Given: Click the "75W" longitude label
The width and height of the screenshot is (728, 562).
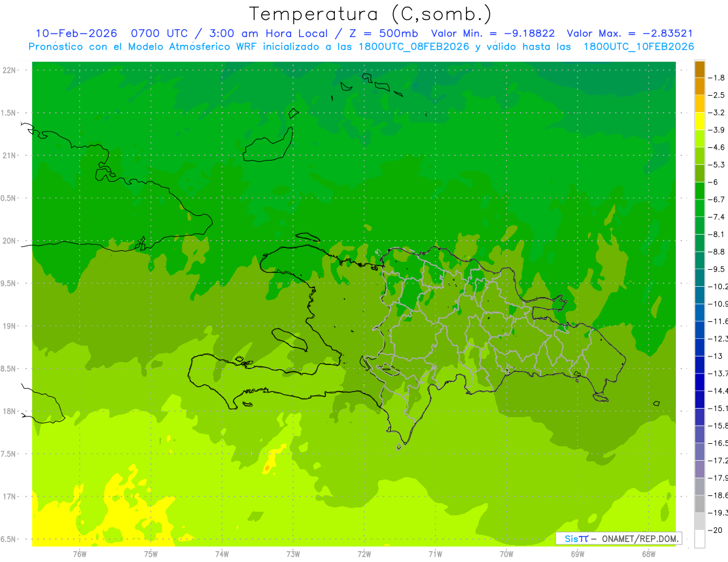Looking at the screenshot, I should point(151,554).
